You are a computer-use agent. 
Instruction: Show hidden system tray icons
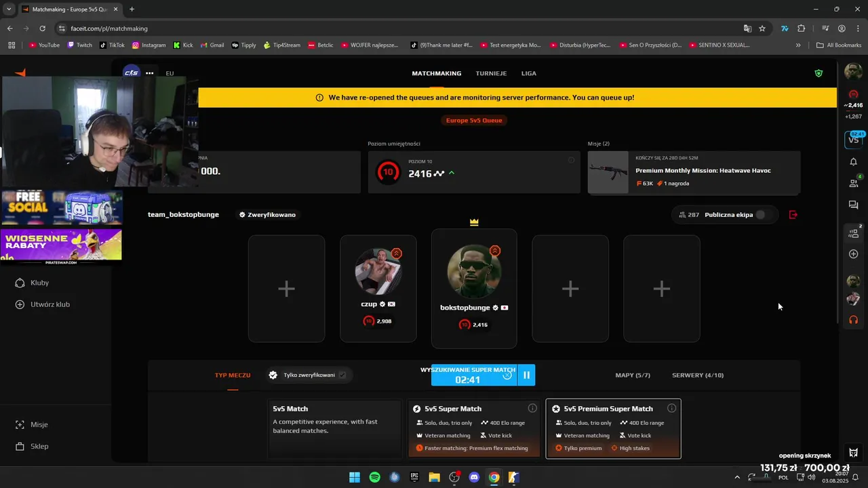tap(737, 477)
